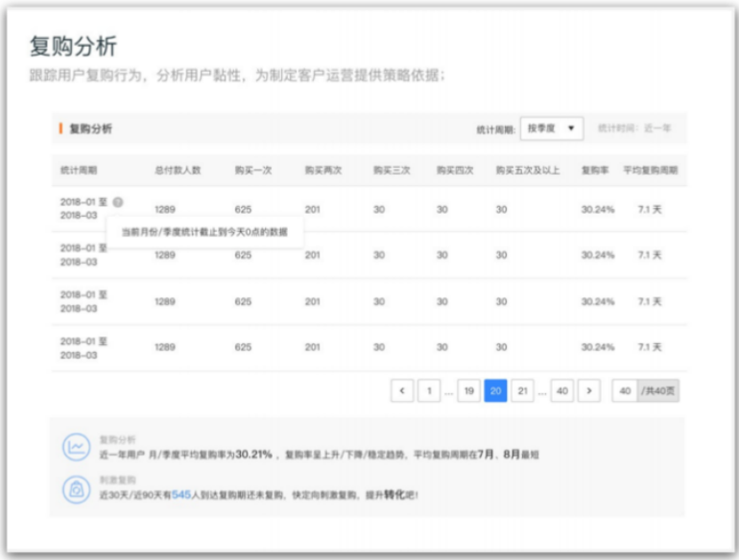The width and height of the screenshot is (739, 560).
Task: Jump to page 1
Action: coord(429,390)
